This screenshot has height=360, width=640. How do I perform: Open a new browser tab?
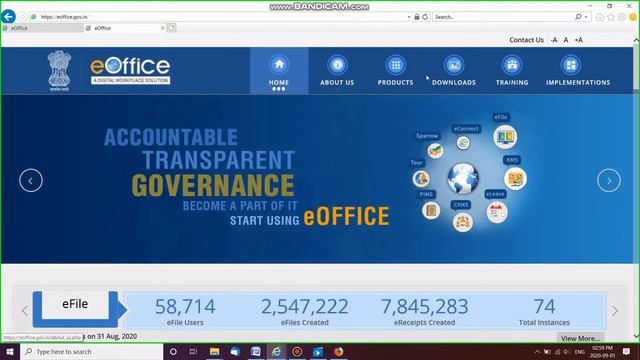pyautogui.click(x=172, y=28)
